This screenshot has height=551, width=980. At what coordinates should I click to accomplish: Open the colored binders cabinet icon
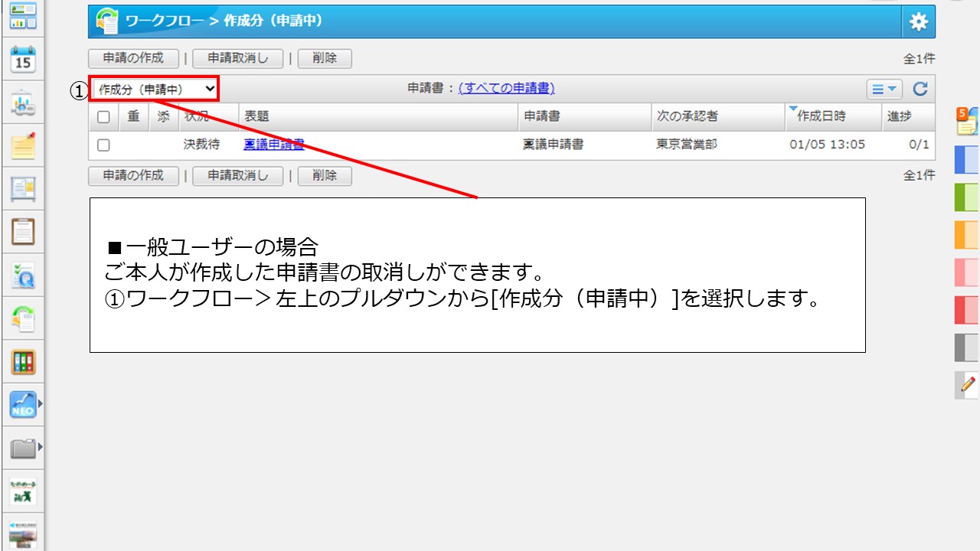point(23,362)
